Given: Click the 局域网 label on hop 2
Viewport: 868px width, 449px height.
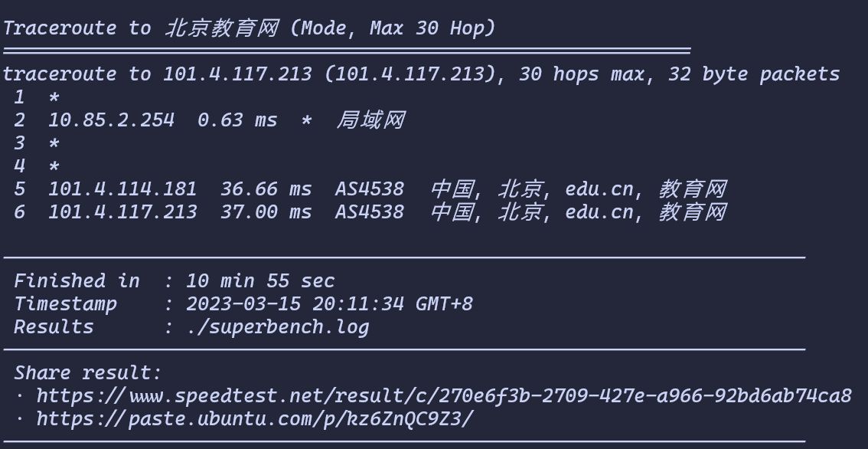Looking at the screenshot, I should click(370, 120).
